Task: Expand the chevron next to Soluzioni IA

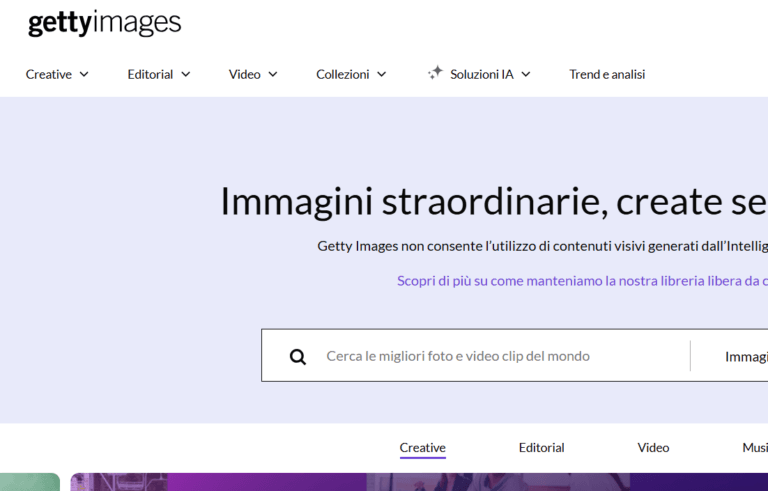Action: coord(526,74)
